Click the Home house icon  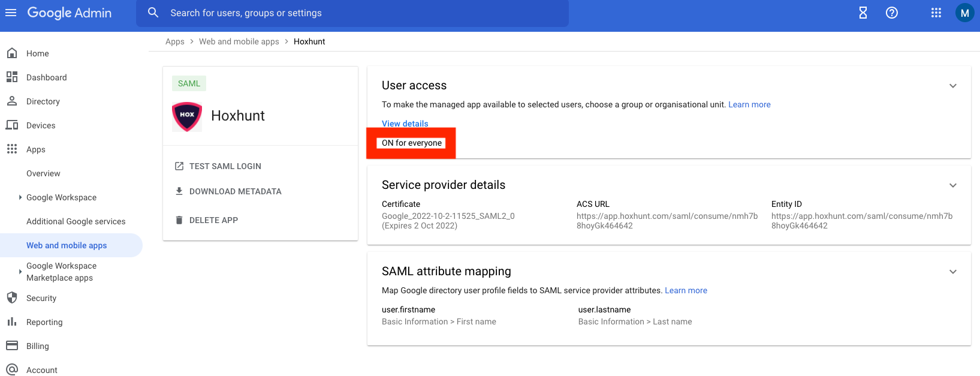pos(12,53)
